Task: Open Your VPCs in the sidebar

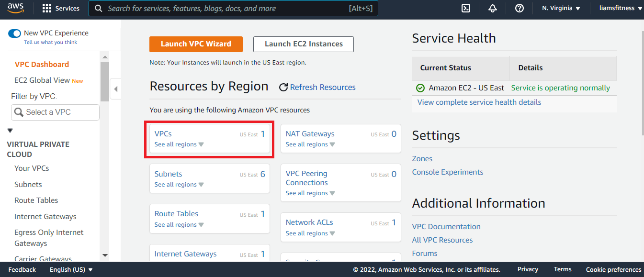Action: [32, 168]
